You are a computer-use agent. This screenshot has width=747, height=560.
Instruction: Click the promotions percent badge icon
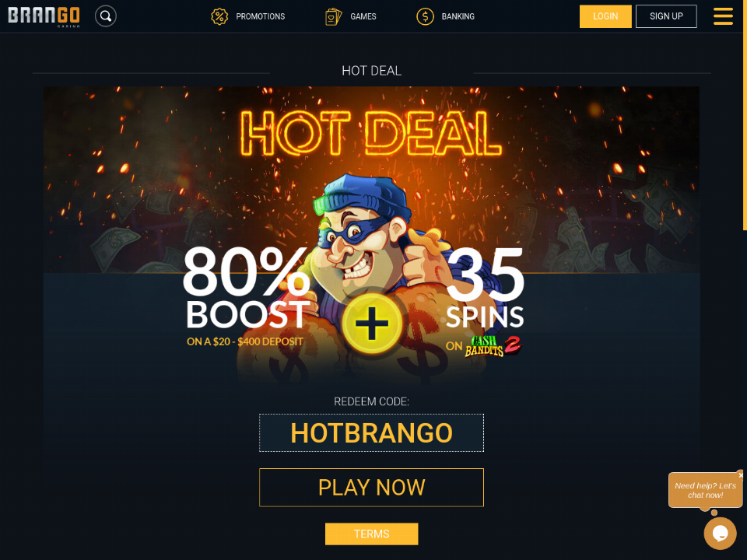point(219,16)
